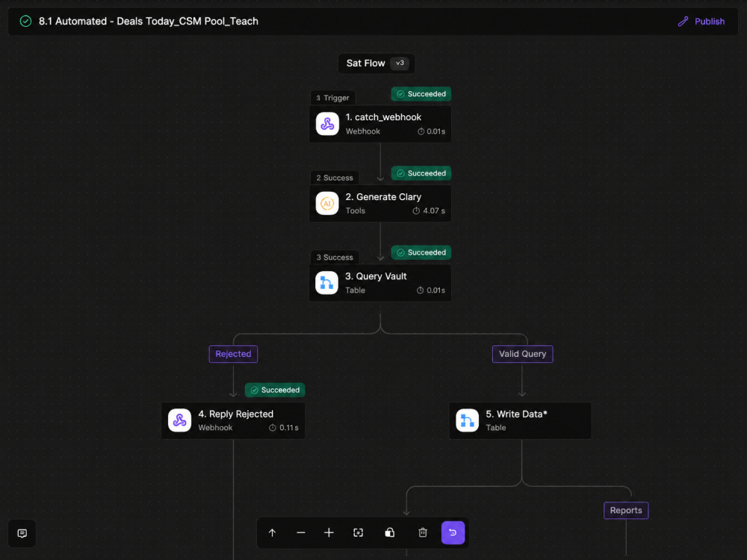The image size is (747, 560).
Task: Click the purple undo button
Action: click(x=453, y=532)
